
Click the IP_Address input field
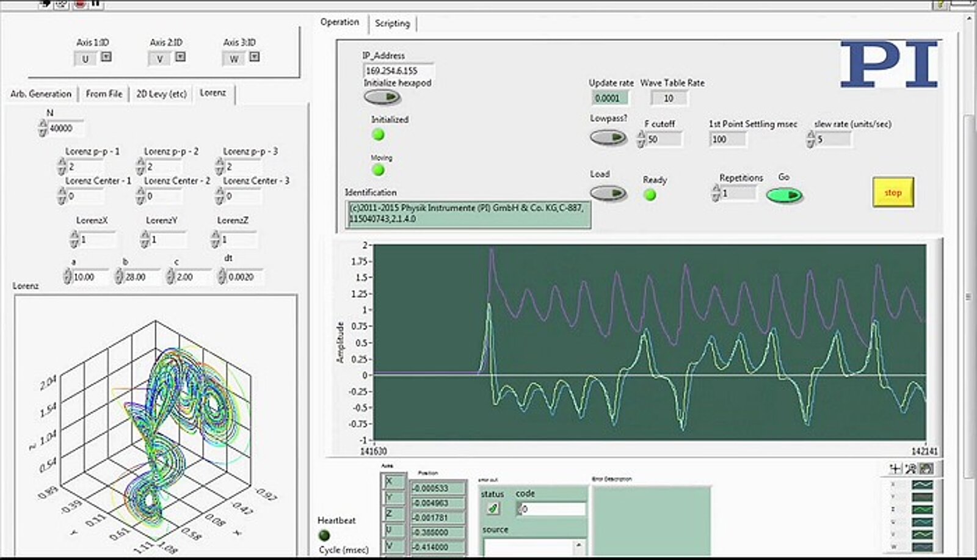tap(398, 71)
